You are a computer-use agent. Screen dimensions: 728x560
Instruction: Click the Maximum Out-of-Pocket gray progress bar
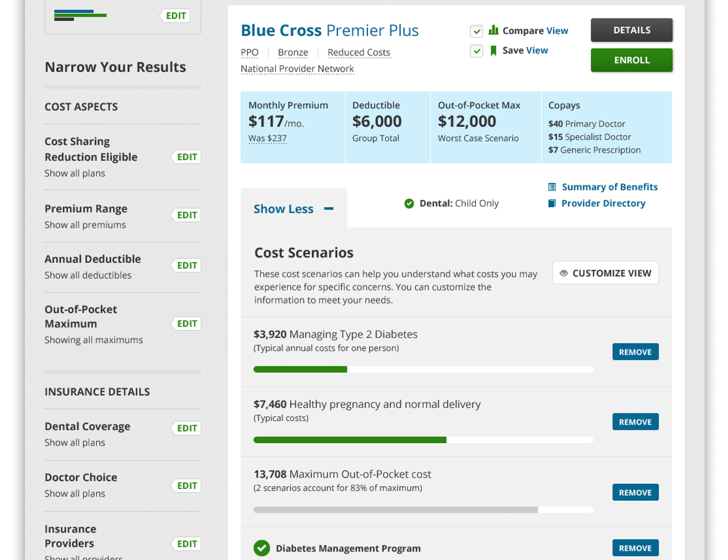point(423,510)
